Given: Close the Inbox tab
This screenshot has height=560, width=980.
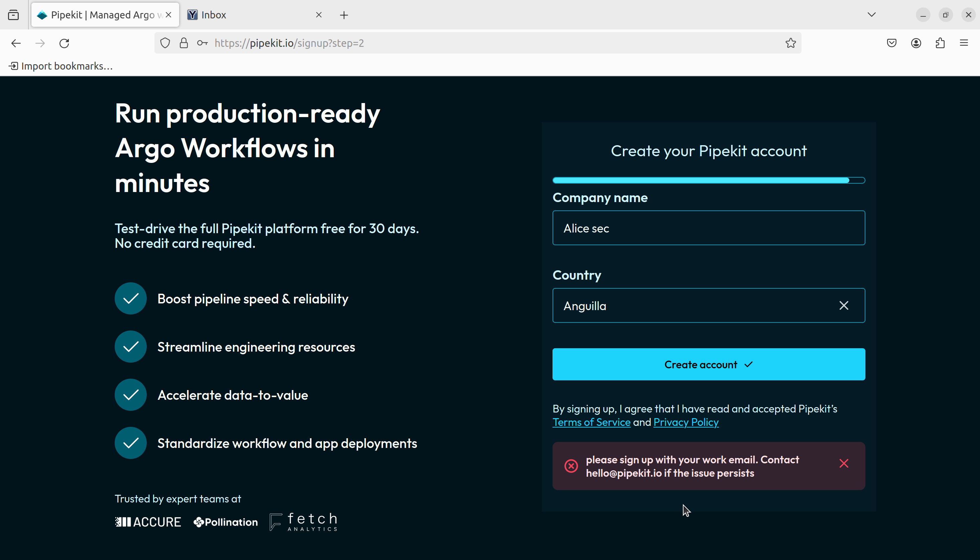Looking at the screenshot, I should pos(319,15).
